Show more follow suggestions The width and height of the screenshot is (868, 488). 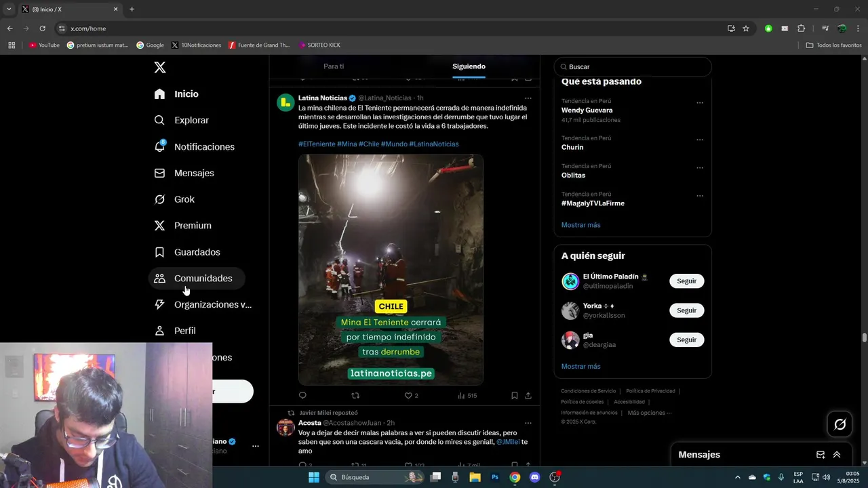click(580, 367)
